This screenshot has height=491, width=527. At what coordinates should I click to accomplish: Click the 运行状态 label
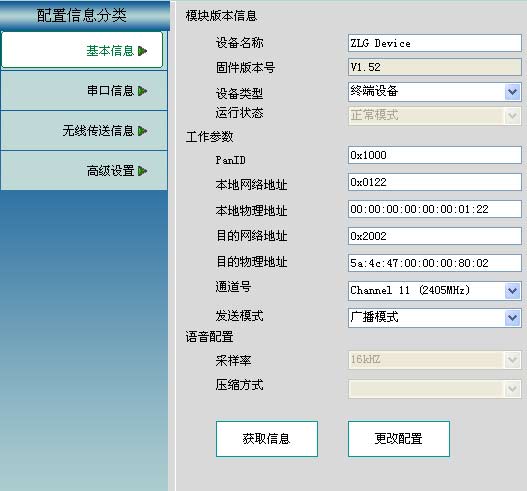[x=240, y=113]
